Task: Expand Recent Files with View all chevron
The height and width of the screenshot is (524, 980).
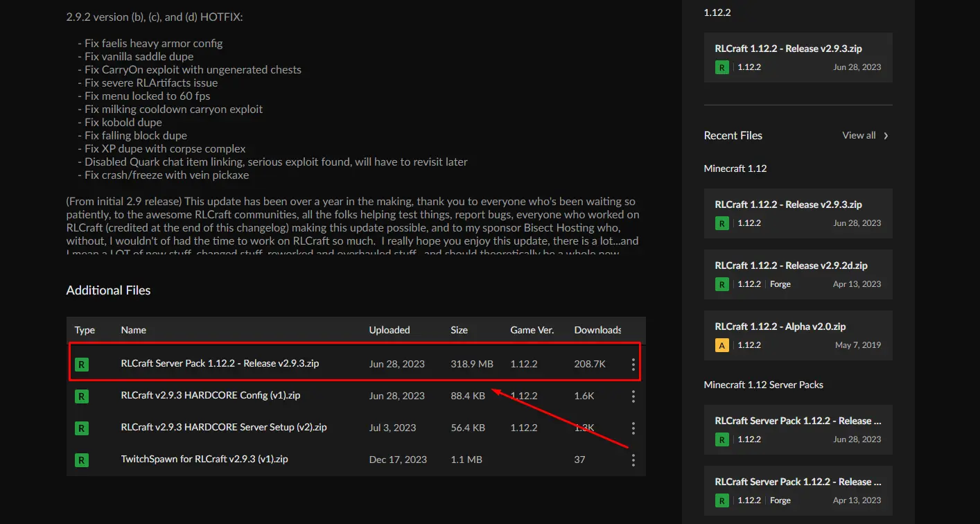Action: (886, 136)
